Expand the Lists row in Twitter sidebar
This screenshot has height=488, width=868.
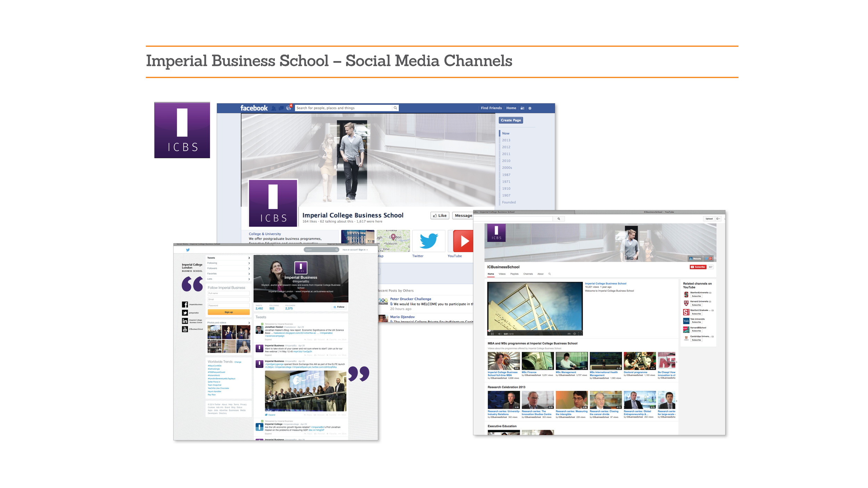coord(228,279)
